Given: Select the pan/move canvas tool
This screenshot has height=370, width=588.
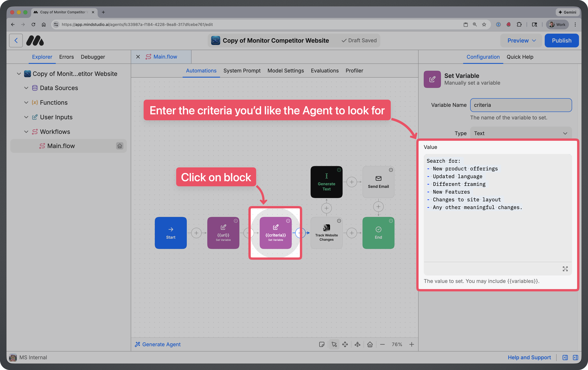Looking at the screenshot, I should pyautogui.click(x=345, y=344).
